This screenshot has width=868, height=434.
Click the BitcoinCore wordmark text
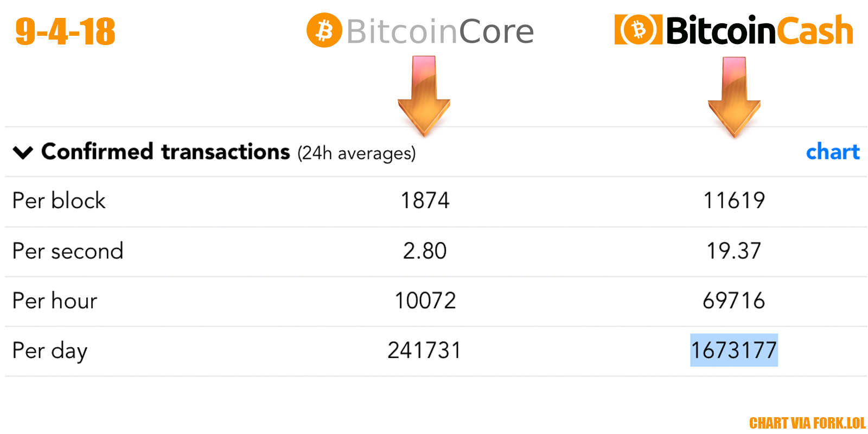point(440,31)
